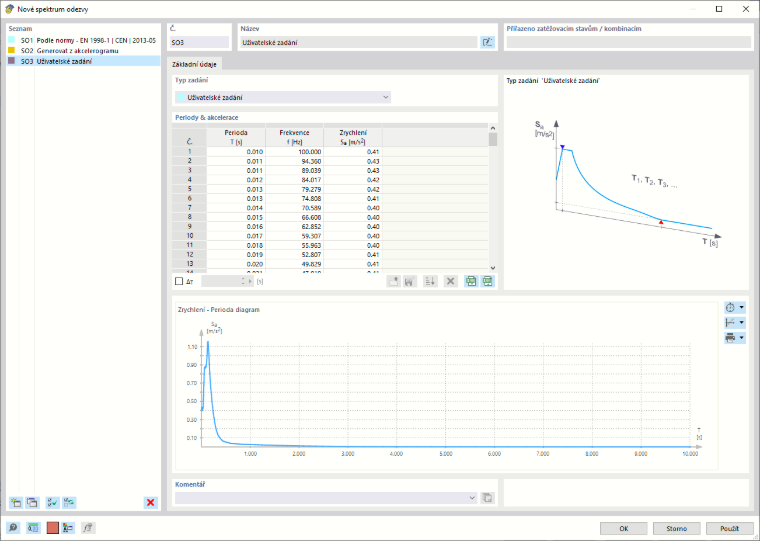Image resolution: width=760 pixels, height=541 pixels.
Task: Click the OK button
Action: click(624, 528)
